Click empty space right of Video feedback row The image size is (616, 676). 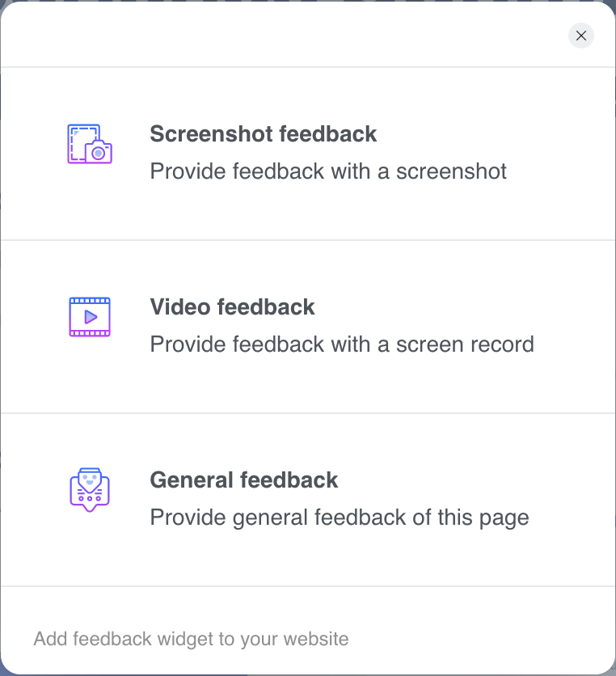(x=573, y=327)
